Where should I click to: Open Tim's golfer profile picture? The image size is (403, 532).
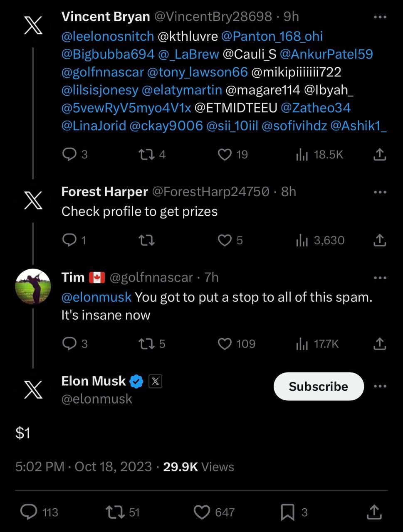(x=33, y=287)
